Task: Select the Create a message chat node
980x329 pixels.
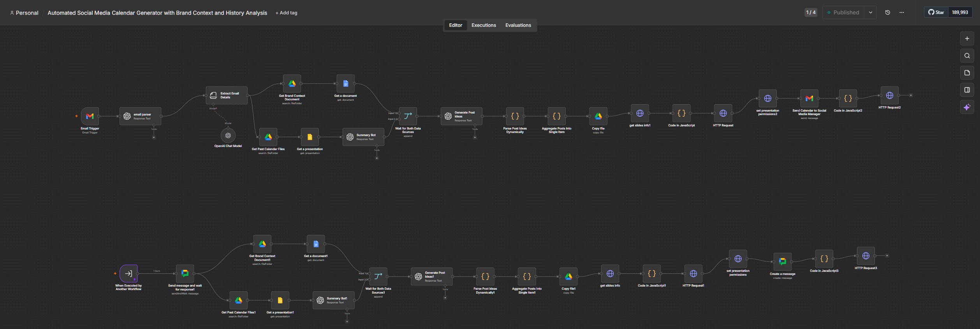Action: tap(783, 262)
